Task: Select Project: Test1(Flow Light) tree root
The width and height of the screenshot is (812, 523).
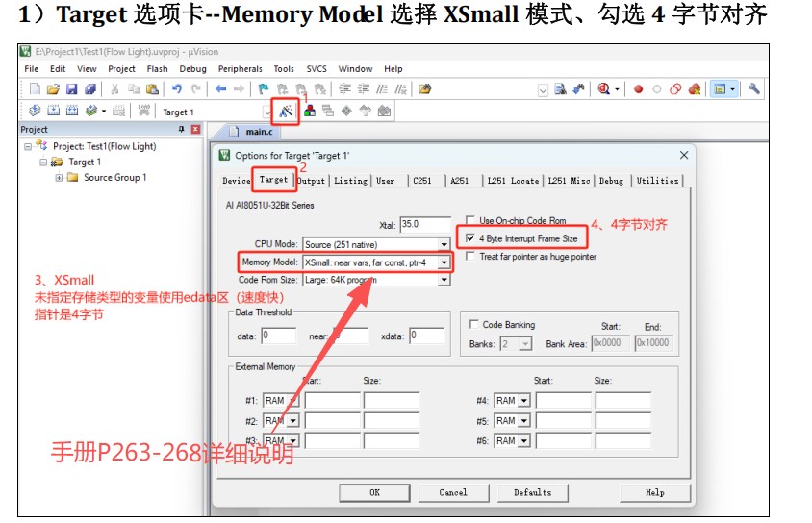Action: 104,146
